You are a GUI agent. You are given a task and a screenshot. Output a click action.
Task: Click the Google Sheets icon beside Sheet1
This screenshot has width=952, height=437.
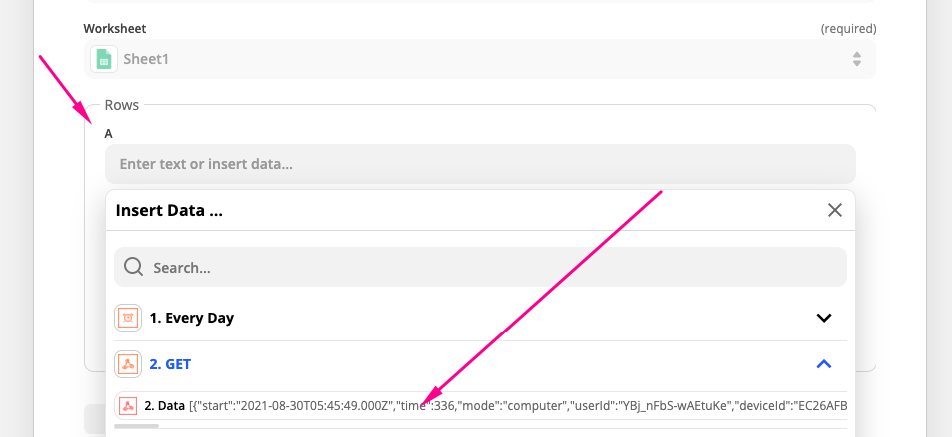104,59
